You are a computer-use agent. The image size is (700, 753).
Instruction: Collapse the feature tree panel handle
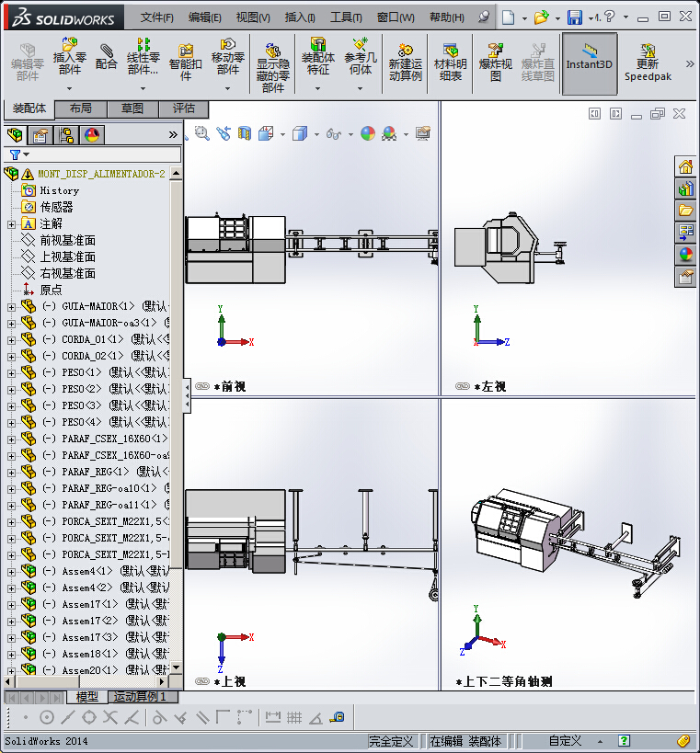pos(188,396)
